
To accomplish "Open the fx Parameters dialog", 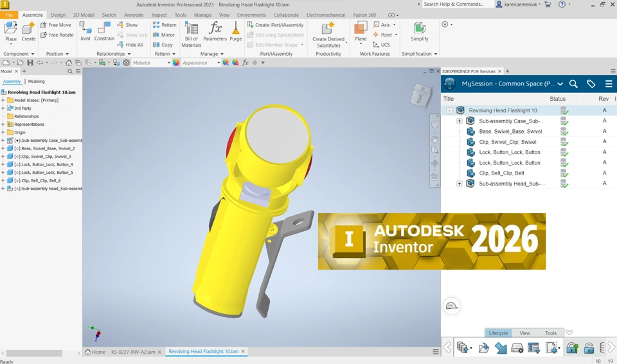I will pos(215,31).
